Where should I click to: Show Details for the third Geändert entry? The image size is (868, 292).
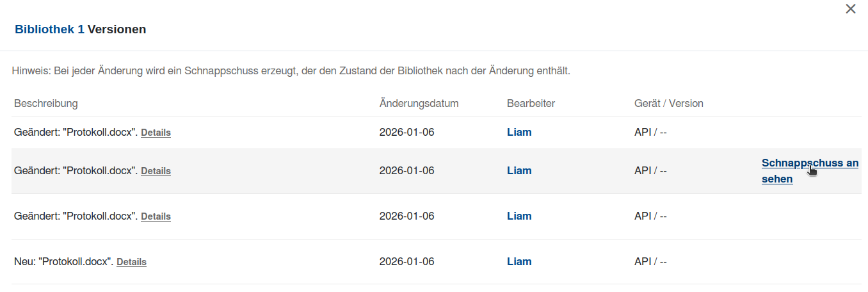pos(156,216)
